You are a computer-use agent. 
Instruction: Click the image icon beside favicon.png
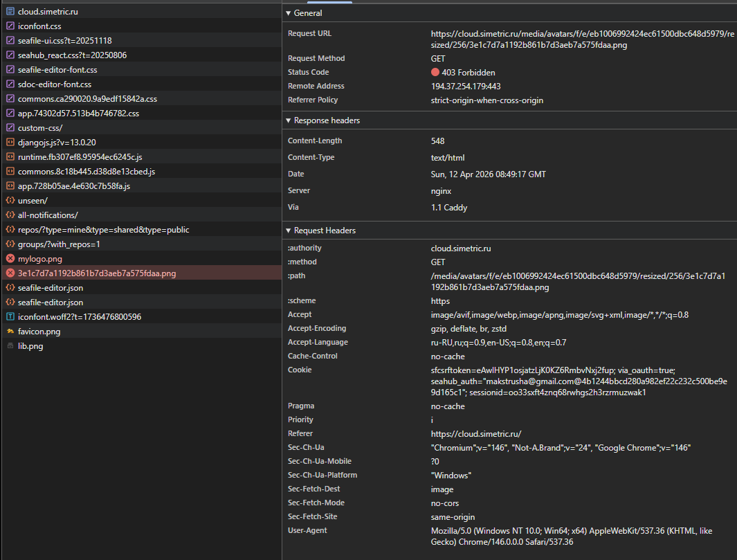tap(10, 332)
